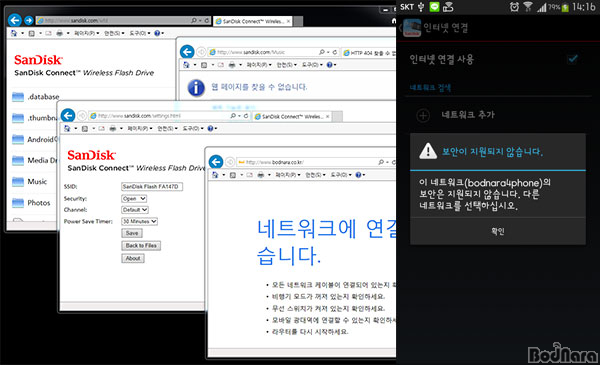Click the feeds icon in the files window toolbar
The image size is (600, 365).
click(x=32, y=33)
